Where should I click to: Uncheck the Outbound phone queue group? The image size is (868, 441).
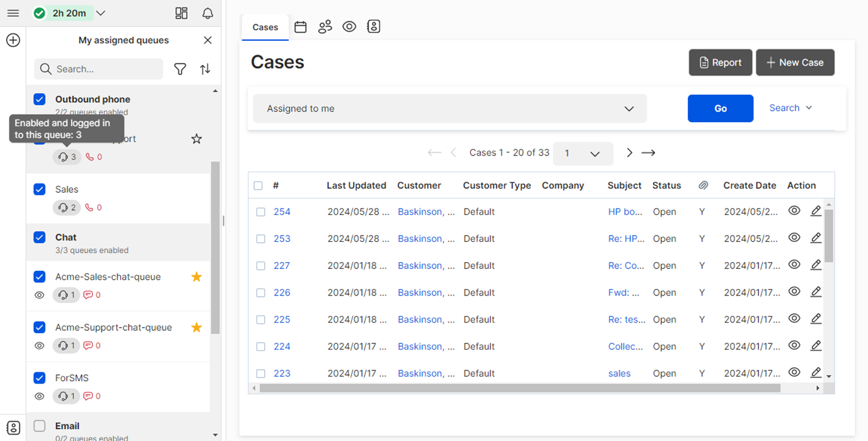40,99
